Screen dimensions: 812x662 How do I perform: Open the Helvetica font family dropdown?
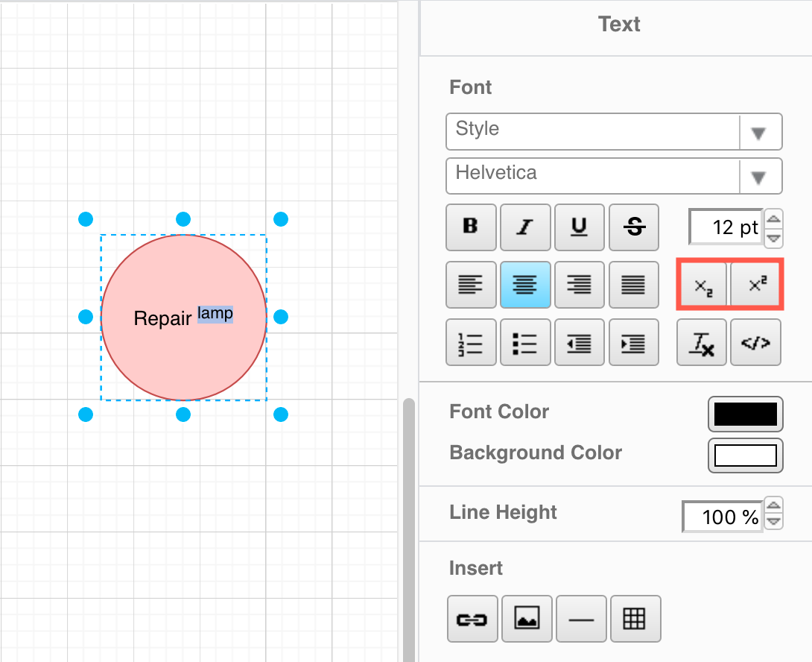[614, 176]
